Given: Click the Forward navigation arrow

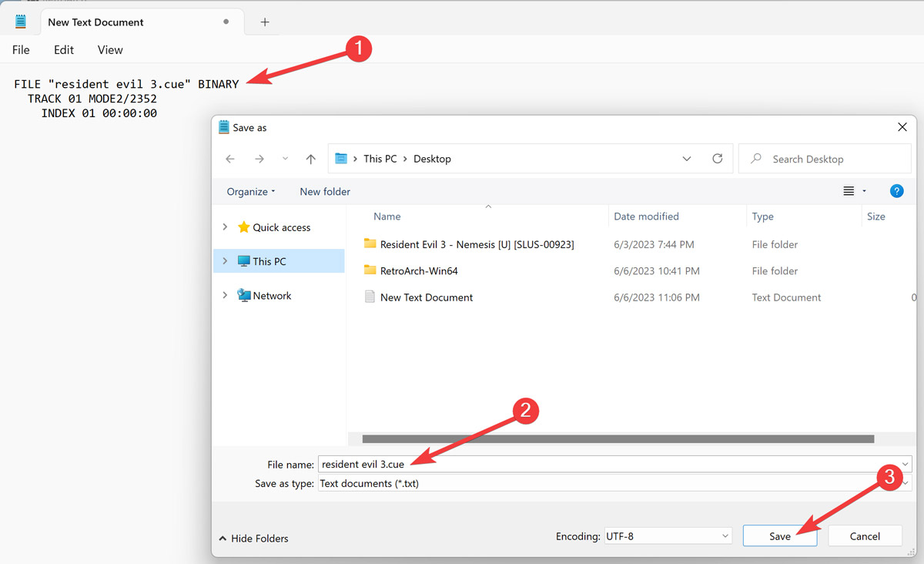Looking at the screenshot, I should [x=259, y=159].
